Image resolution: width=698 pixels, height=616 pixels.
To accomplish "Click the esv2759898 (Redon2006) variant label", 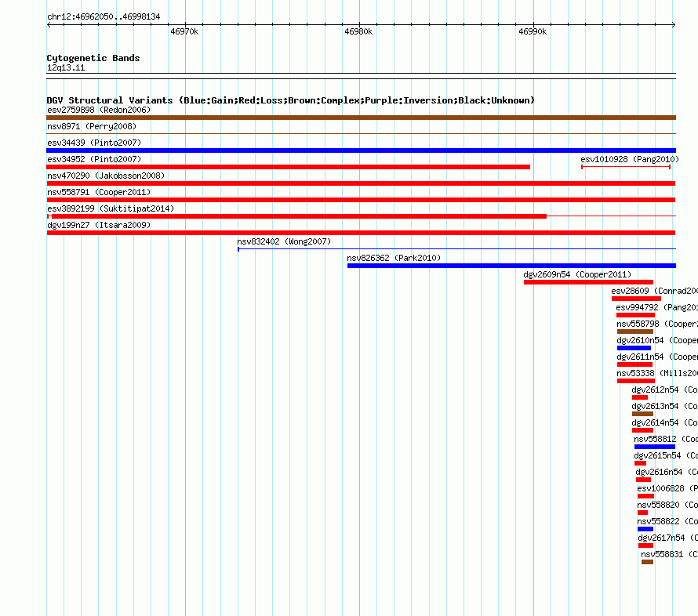I will (x=99, y=110).
